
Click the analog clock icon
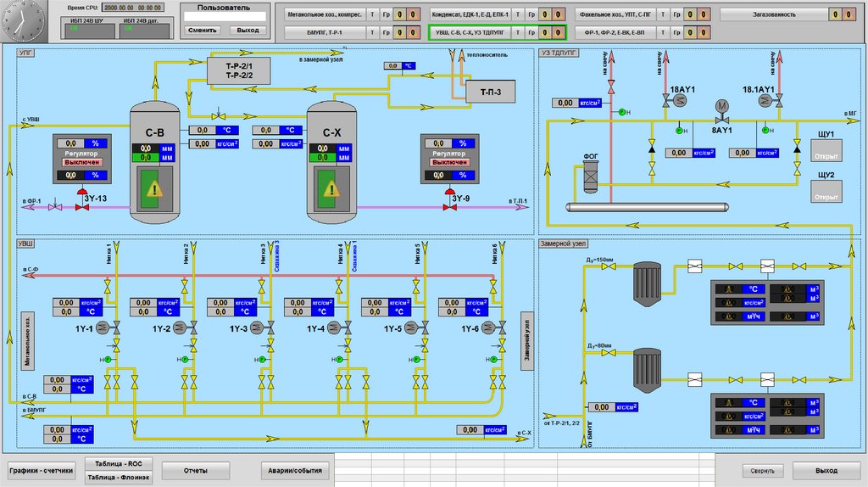(x=21, y=20)
